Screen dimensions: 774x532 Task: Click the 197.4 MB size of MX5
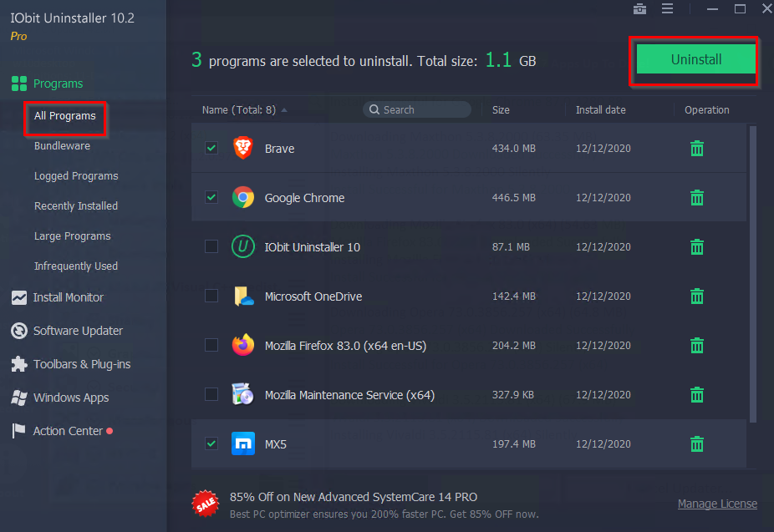[x=514, y=444]
